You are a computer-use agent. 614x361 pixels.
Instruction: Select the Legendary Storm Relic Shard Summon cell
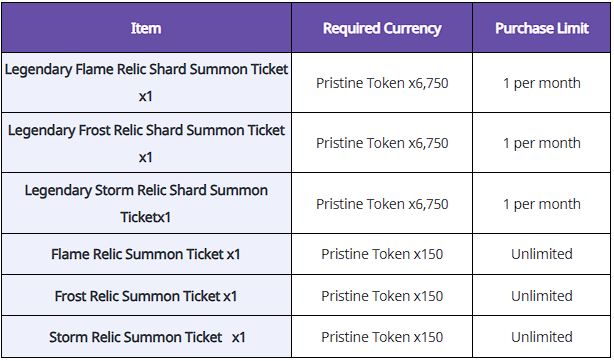click(146, 204)
